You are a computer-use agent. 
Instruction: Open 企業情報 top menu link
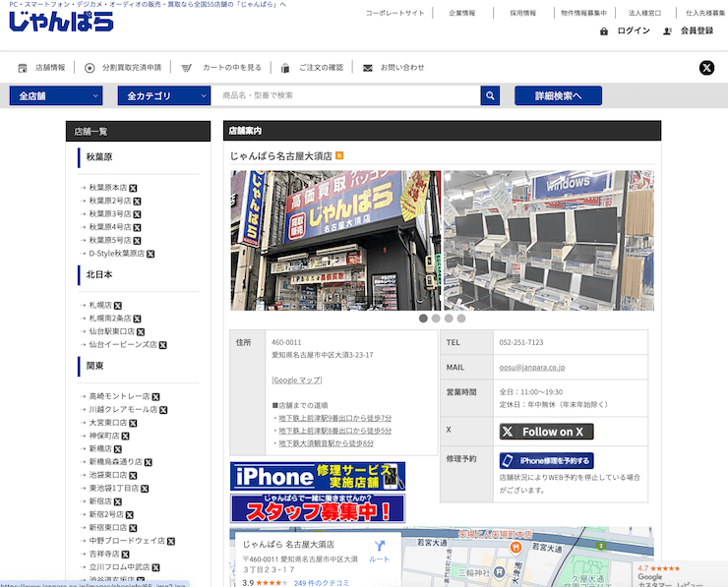point(462,13)
